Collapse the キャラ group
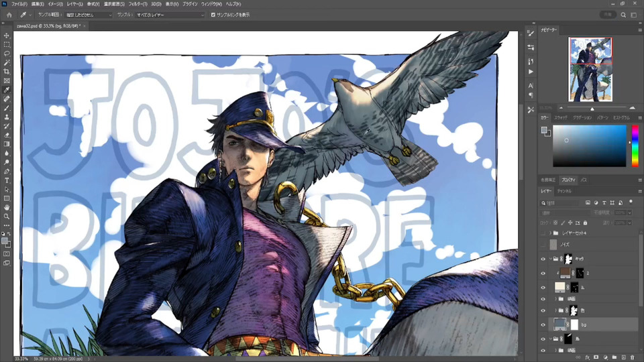This screenshot has width=644, height=362. click(x=550, y=259)
